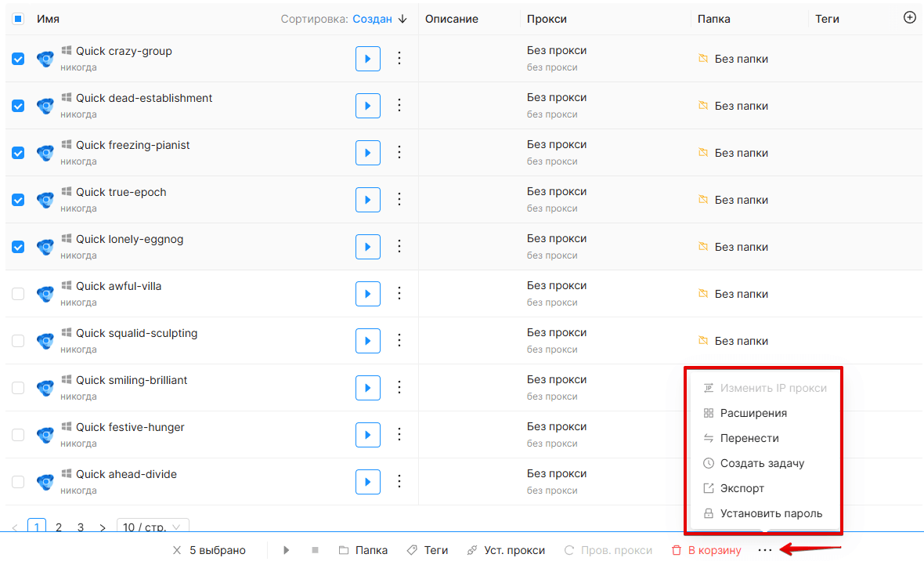Viewport: 924px width, 565px height.
Task: Open more options for Quick true-epoch
Action: pyautogui.click(x=399, y=199)
